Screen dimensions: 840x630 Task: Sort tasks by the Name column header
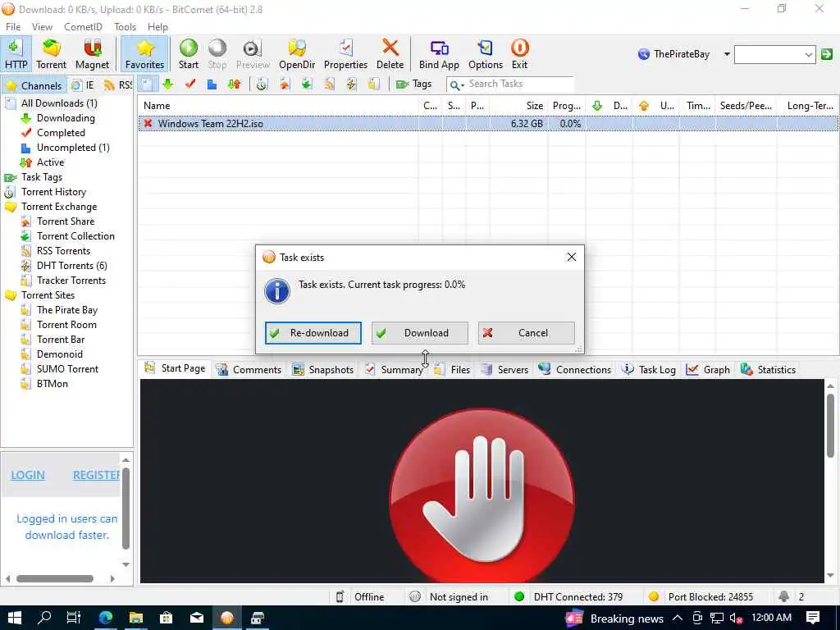tap(278, 106)
